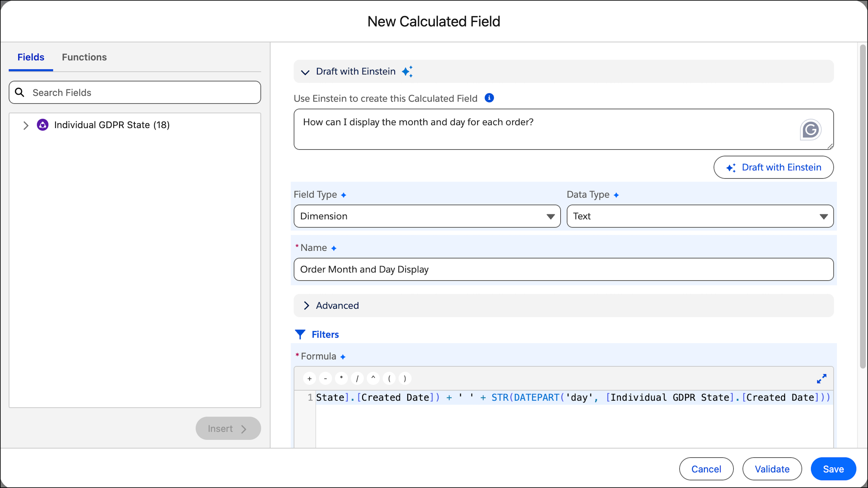Viewport: 868px width, 488px height.
Task: Click the Draft with Einstein button
Action: 774,167
